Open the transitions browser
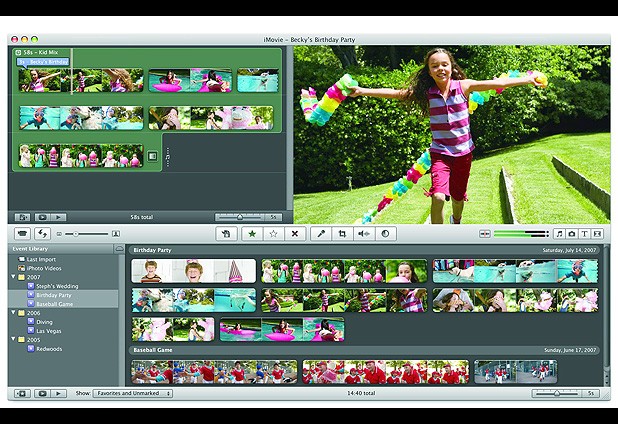The height and width of the screenshot is (424, 618). tap(598, 234)
